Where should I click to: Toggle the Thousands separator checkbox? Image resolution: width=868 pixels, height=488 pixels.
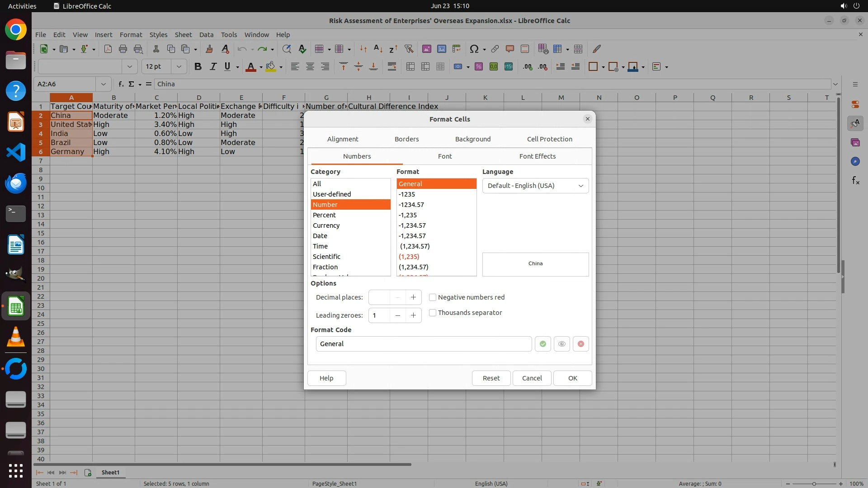pyautogui.click(x=433, y=313)
